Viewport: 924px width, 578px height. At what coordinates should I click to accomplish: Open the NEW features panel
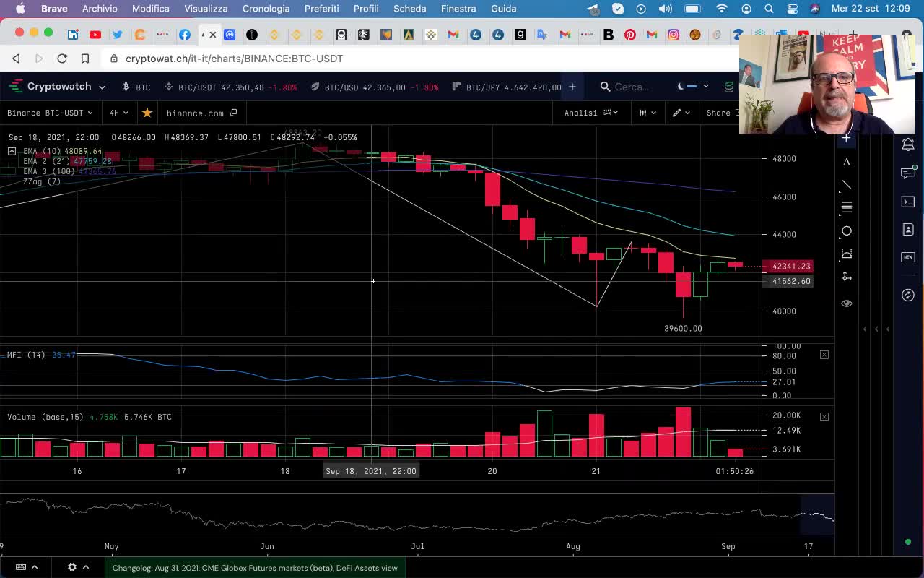tap(908, 257)
